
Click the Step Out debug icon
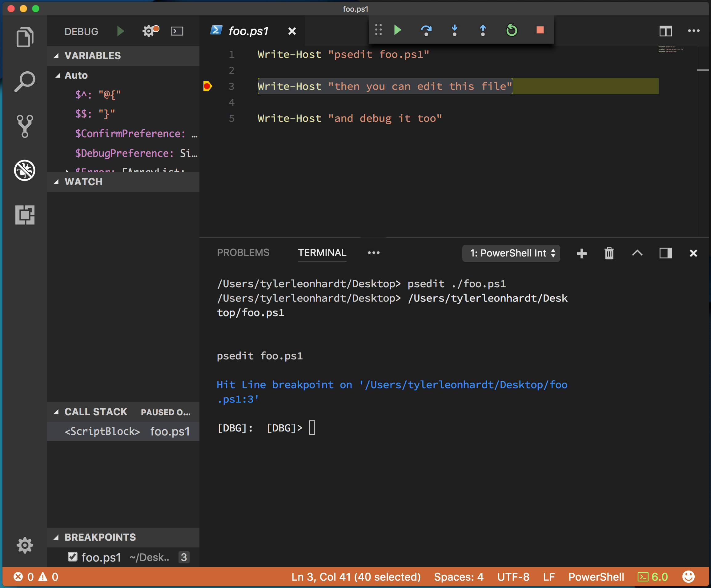tap(483, 30)
